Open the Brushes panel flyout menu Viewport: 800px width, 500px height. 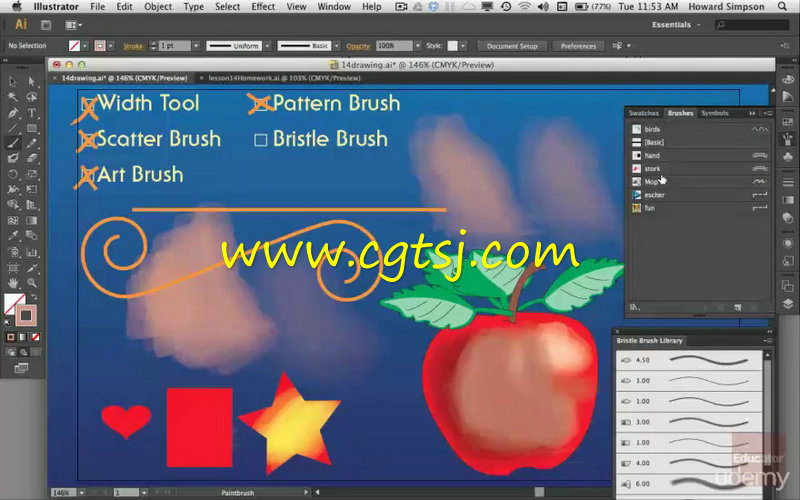tap(767, 113)
